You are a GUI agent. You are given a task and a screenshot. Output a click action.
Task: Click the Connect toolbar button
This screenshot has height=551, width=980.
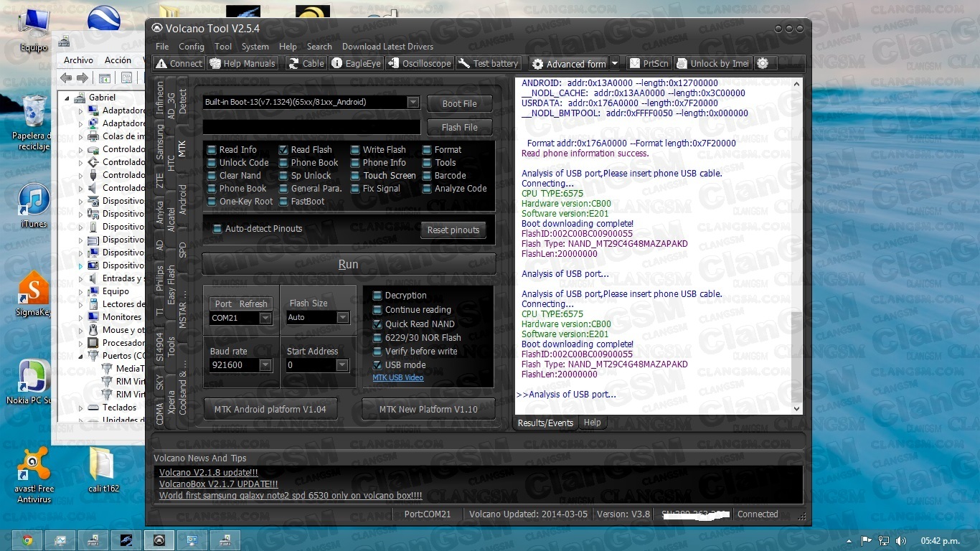click(x=179, y=63)
